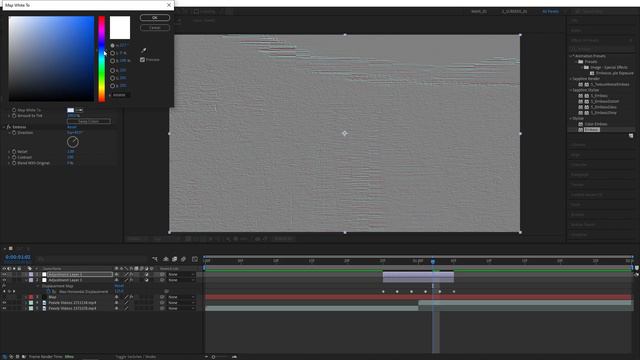Collapse the second Adjustment Layer twirl arrow

[x=26, y=280]
